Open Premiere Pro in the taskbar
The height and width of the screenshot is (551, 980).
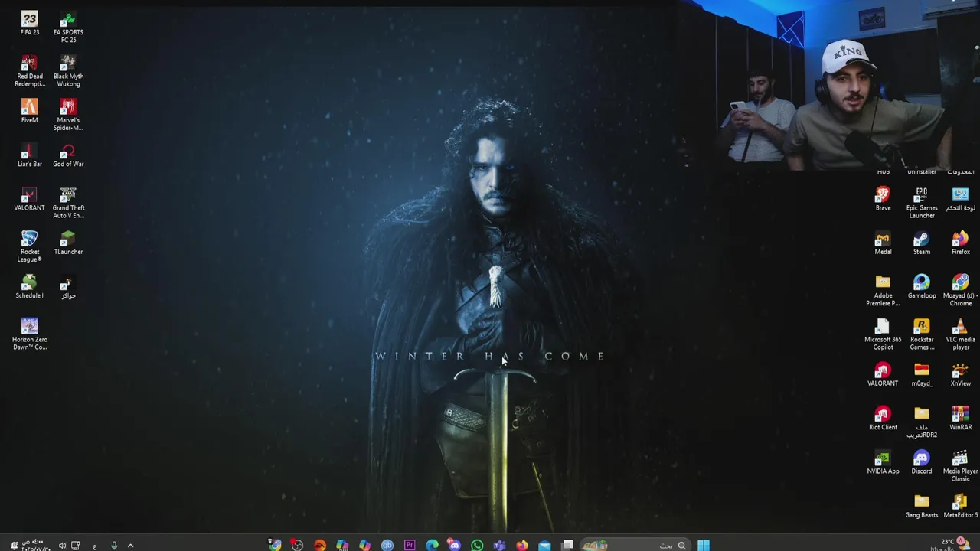pos(410,545)
